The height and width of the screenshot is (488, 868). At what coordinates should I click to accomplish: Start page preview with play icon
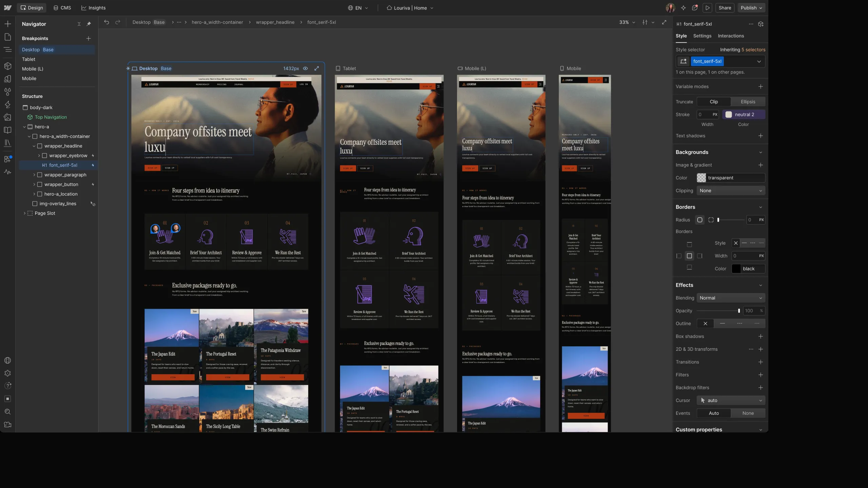pos(707,8)
